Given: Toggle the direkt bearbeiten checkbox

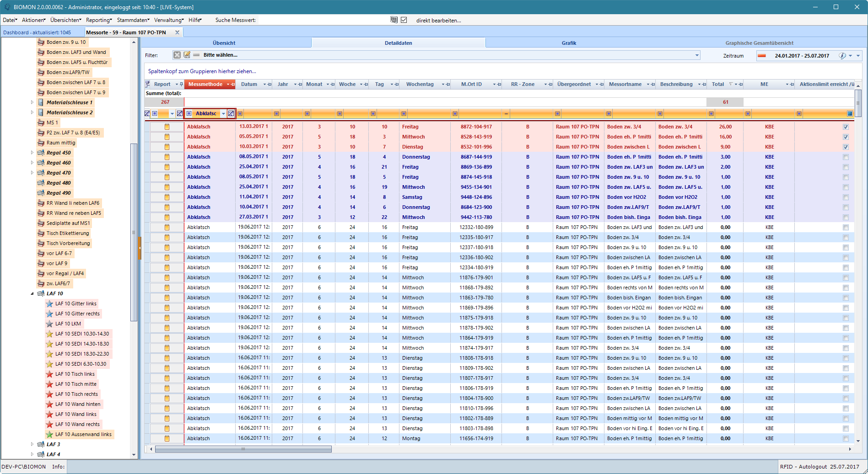Looking at the screenshot, I should click(404, 20).
